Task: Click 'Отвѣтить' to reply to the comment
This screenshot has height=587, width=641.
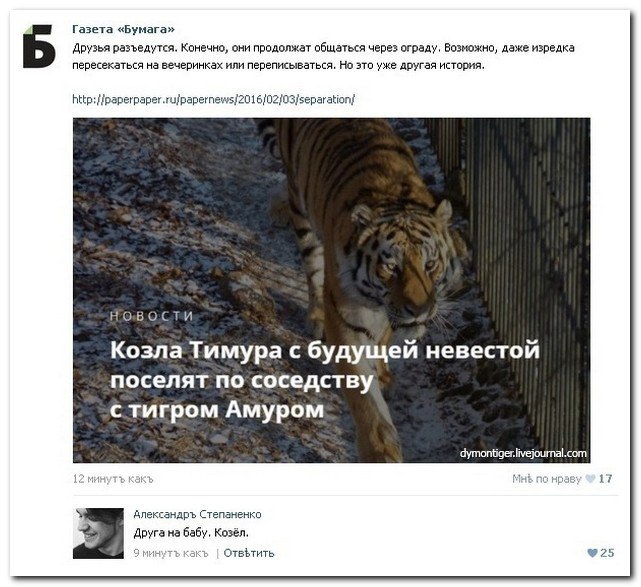Action: pyautogui.click(x=249, y=553)
